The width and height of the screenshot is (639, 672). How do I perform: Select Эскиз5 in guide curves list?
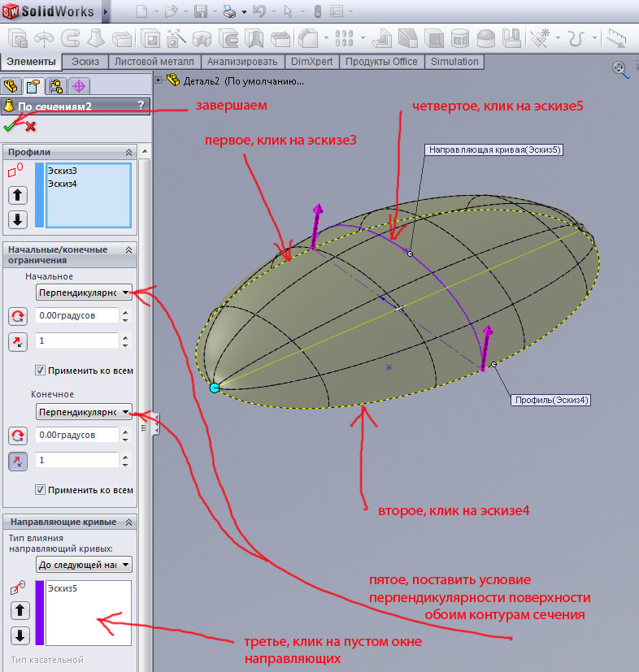62,587
